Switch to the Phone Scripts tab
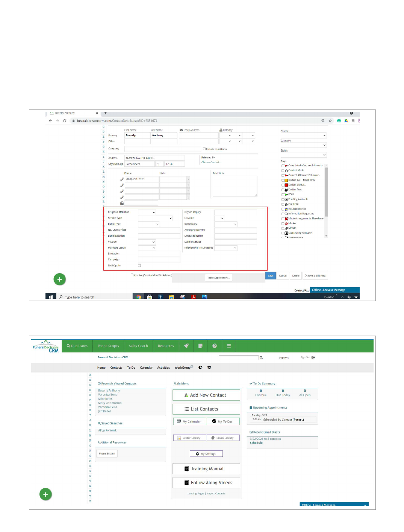 [108, 346]
